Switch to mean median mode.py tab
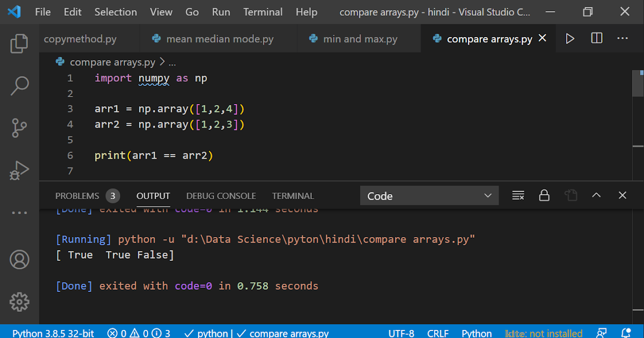 pyautogui.click(x=218, y=39)
